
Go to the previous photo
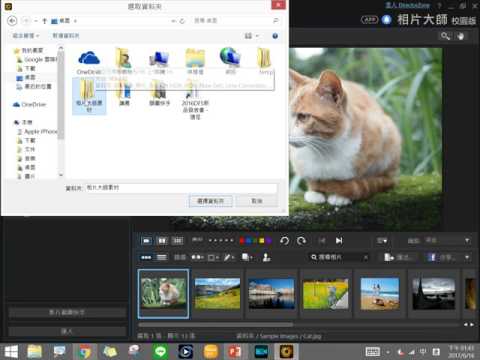pyautogui.click(x=322, y=241)
